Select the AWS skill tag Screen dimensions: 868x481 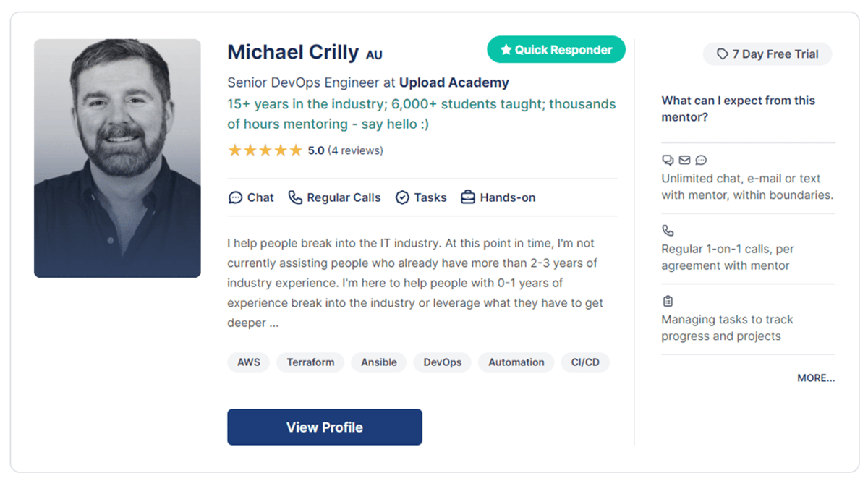click(x=249, y=362)
